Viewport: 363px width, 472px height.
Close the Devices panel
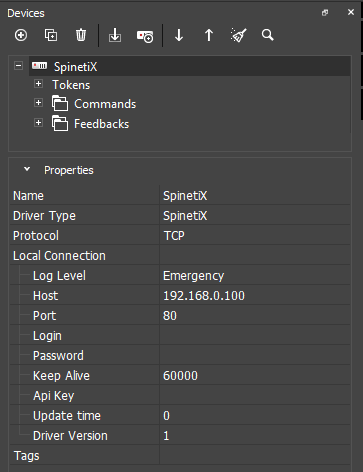coord(351,12)
